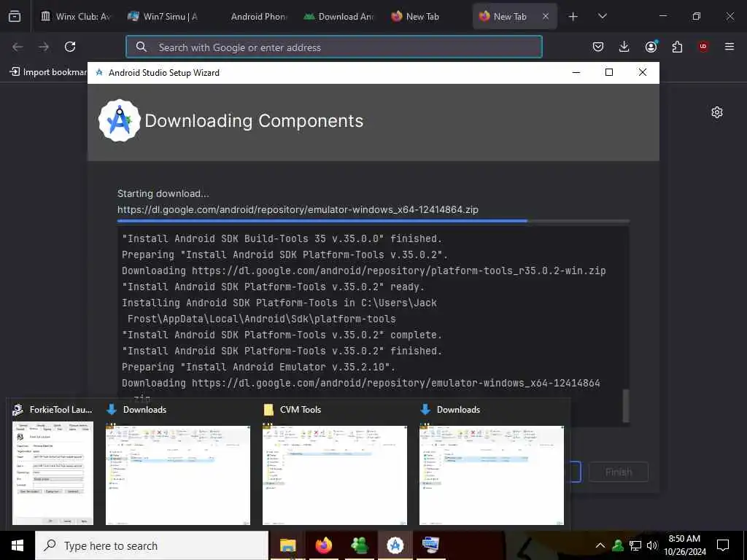This screenshot has height=560, width=747.
Task: Close the Android Studio Setup Wizard
Action: click(642, 72)
